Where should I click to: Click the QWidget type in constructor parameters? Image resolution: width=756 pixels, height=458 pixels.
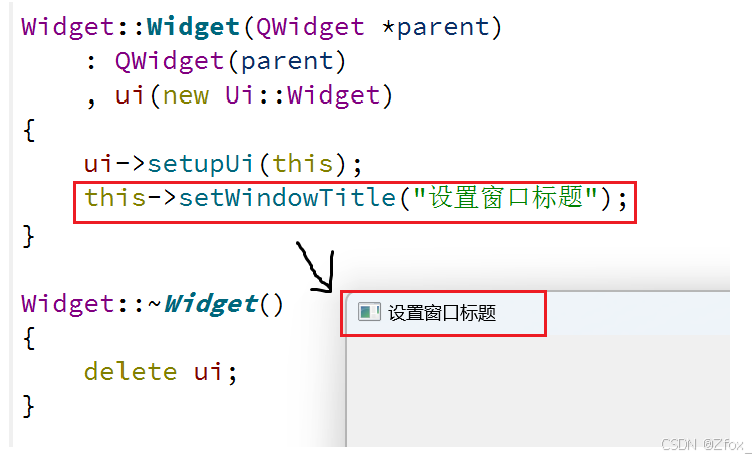(310, 27)
